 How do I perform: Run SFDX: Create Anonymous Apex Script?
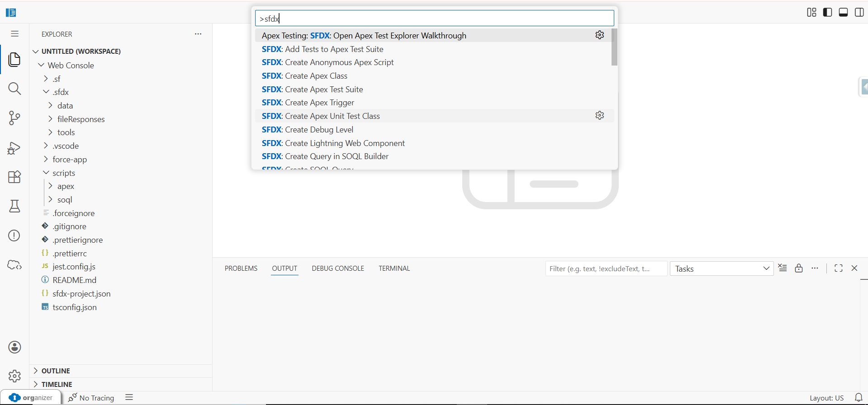click(x=435, y=62)
